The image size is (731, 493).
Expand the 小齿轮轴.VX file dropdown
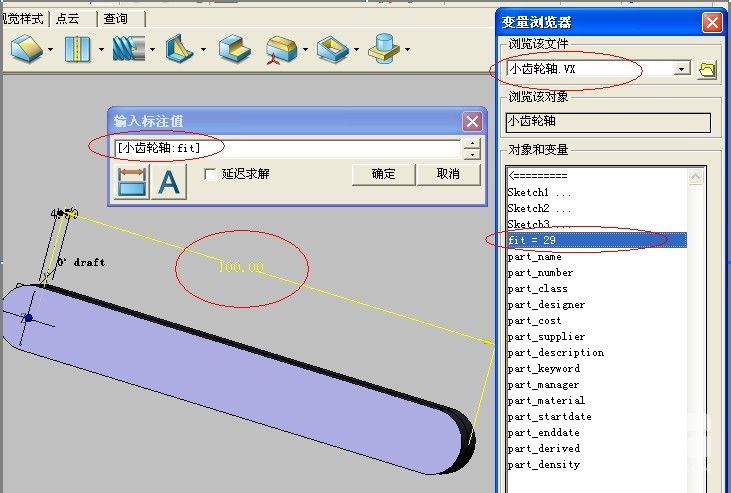point(682,69)
